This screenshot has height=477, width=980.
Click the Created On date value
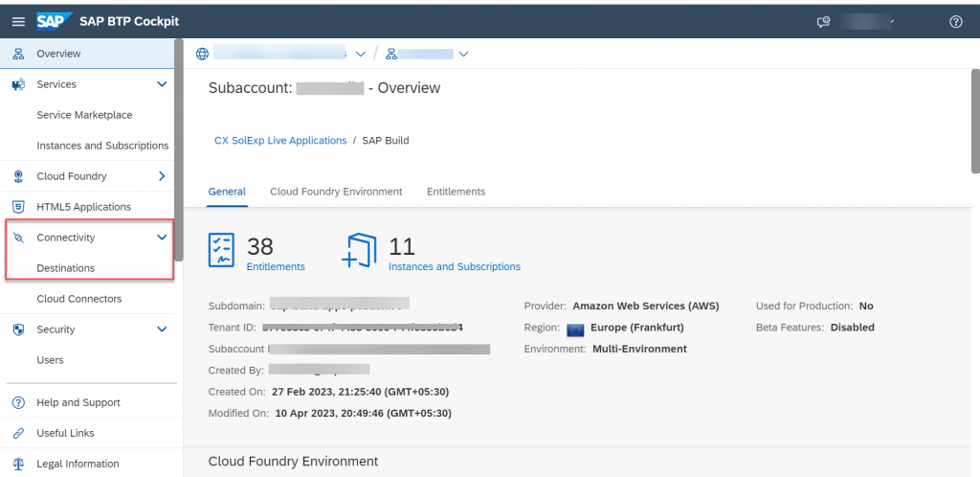360,392
